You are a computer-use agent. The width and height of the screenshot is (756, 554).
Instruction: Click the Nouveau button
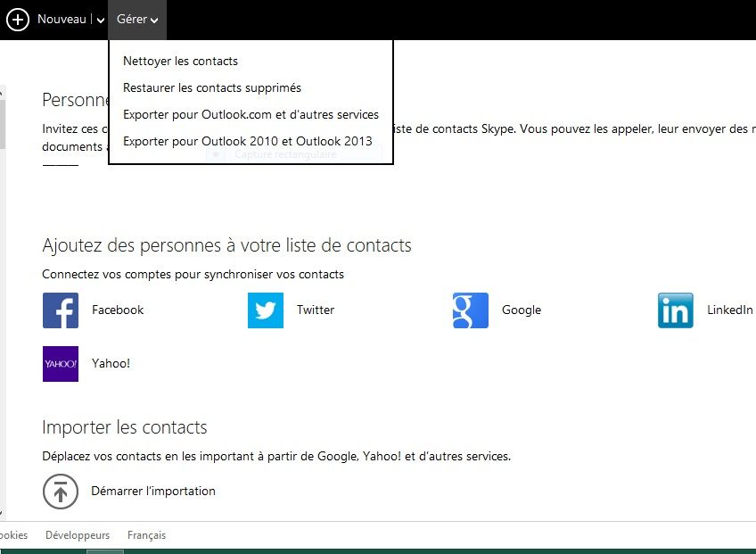point(62,19)
